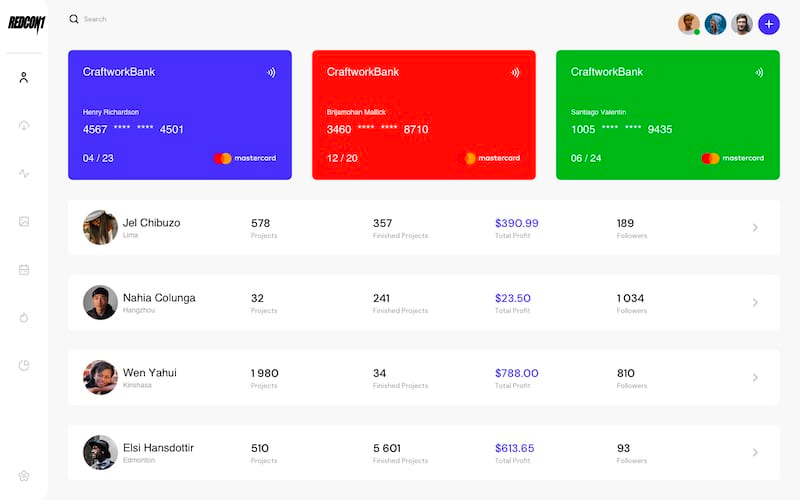
Task: Click expiry date 04 / 23
Action: [98, 158]
